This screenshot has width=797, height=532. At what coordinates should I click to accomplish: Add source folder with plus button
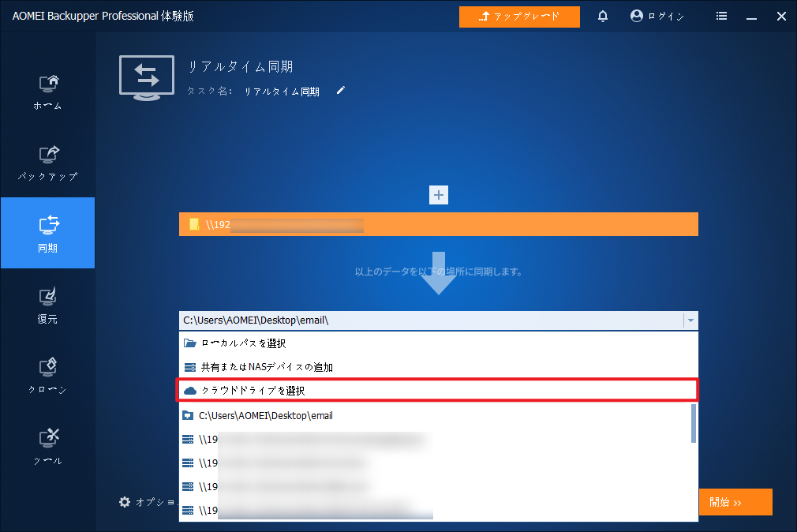[x=438, y=195]
